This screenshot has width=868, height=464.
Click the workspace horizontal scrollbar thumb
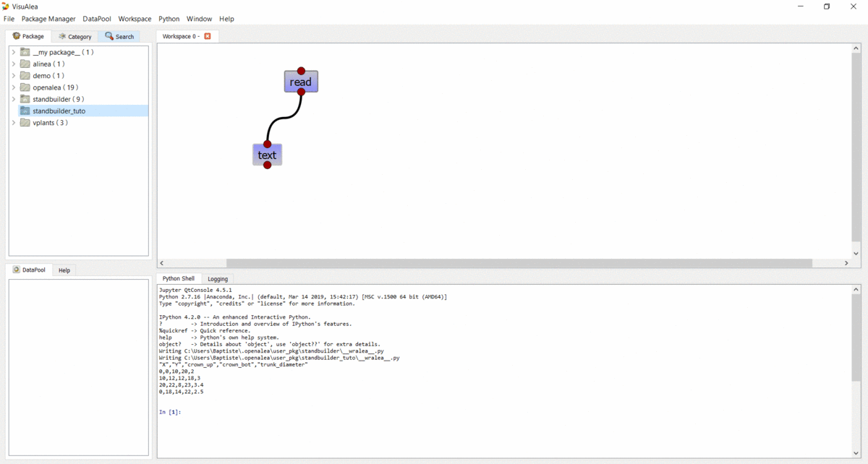click(519, 263)
